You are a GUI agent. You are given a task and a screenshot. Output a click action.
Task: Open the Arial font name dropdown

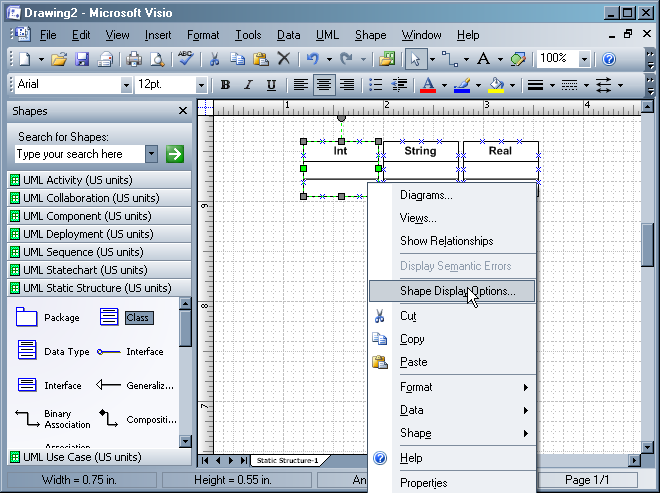pyautogui.click(x=126, y=85)
